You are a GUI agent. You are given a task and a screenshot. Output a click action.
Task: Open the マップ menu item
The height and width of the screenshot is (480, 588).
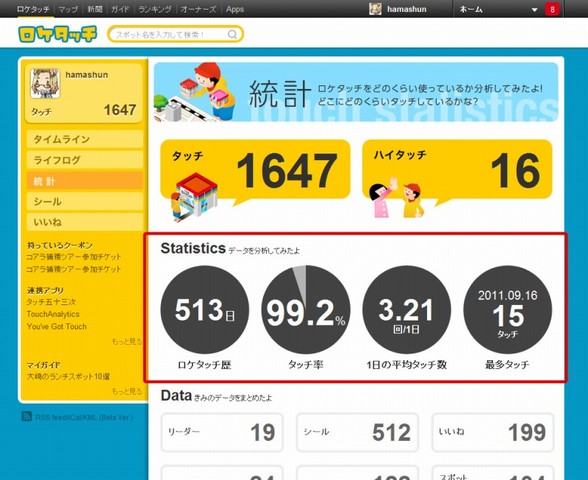coord(68,9)
